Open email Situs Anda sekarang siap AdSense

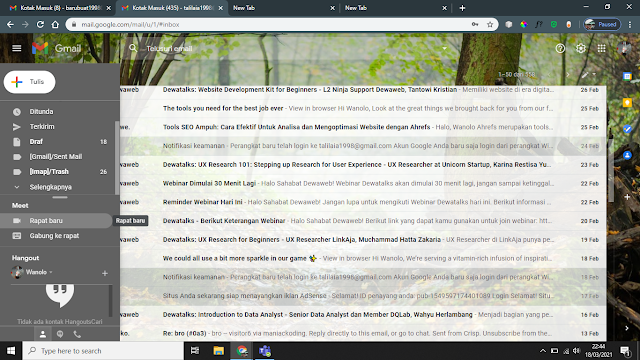tap(363, 296)
